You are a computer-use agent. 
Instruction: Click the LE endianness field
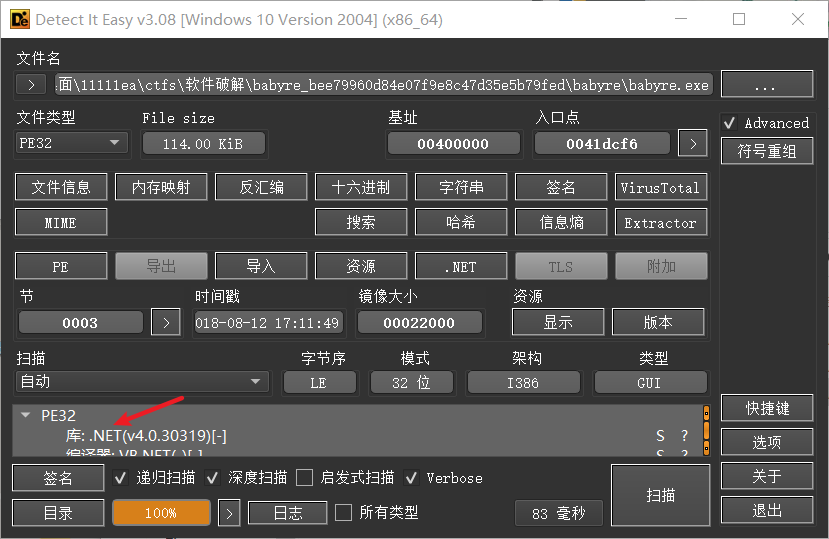(x=319, y=382)
